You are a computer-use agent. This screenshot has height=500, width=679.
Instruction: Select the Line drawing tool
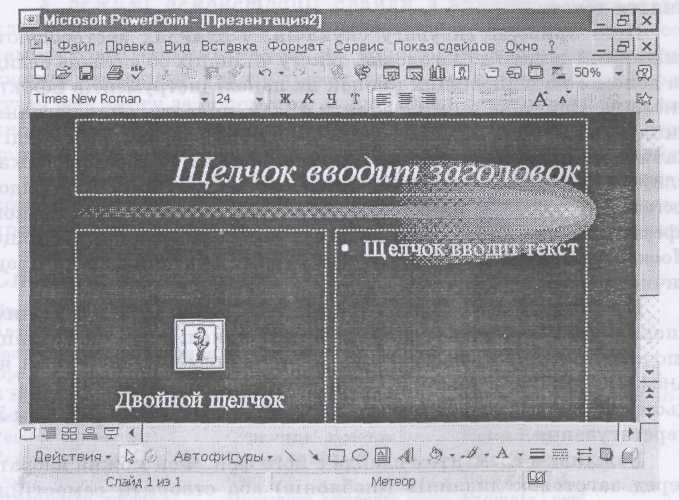290,455
